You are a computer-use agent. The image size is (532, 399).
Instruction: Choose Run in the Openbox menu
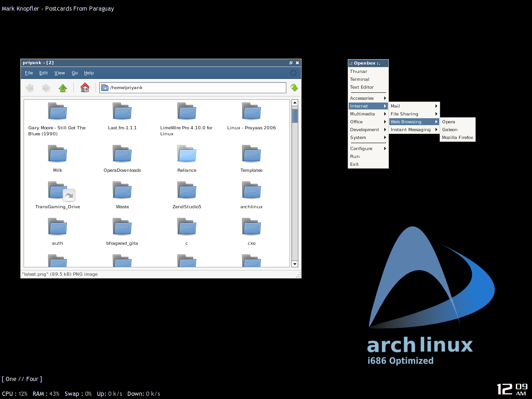tap(368, 156)
